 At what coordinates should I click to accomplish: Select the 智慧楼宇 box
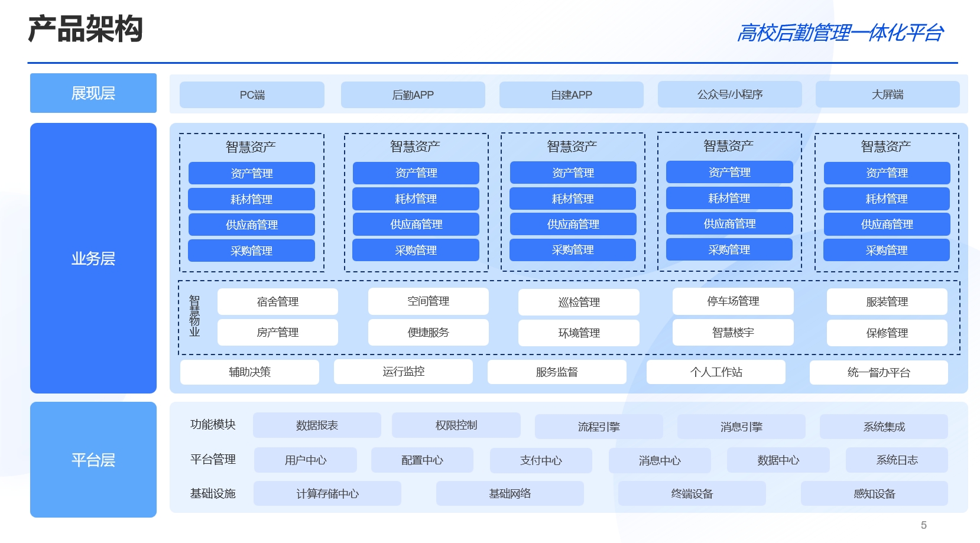[x=733, y=332]
